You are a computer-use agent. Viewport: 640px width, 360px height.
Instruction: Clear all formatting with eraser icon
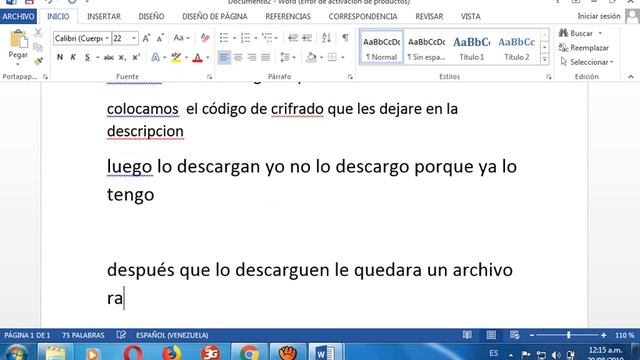click(x=205, y=38)
